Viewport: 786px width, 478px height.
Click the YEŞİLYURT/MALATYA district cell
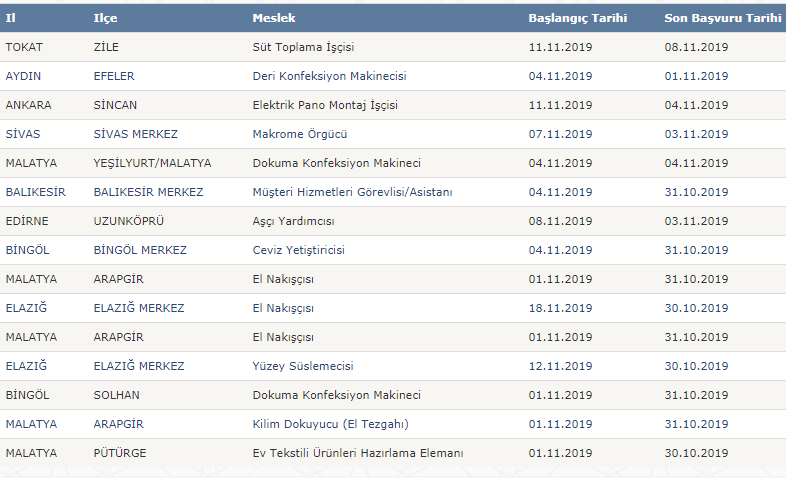152,163
